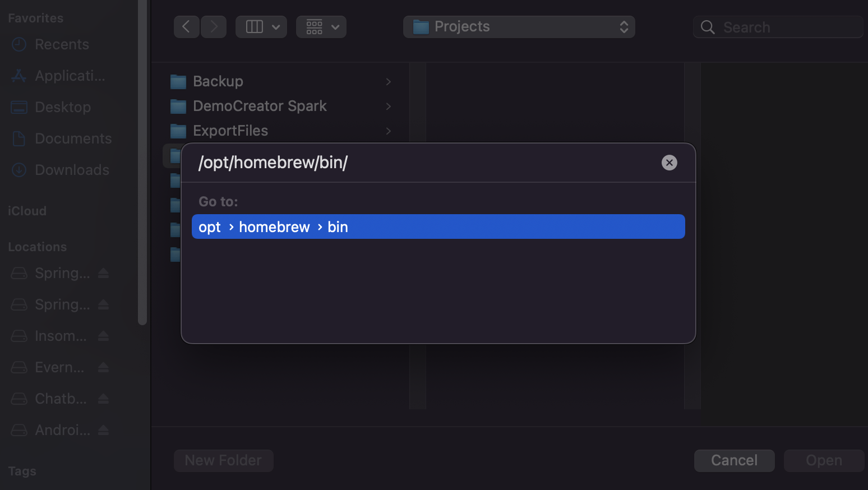
Task: Click the back navigation arrow
Action: (x=186, y=27)
